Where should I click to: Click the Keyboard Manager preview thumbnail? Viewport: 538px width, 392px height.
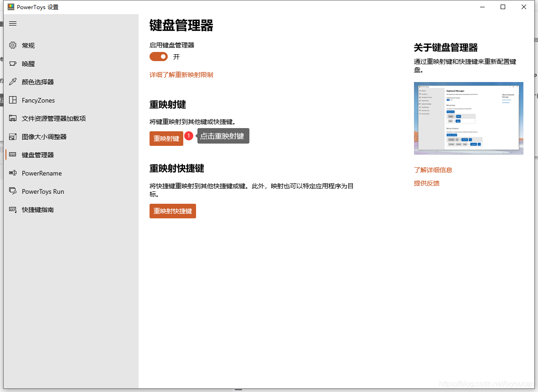(468, 119)
